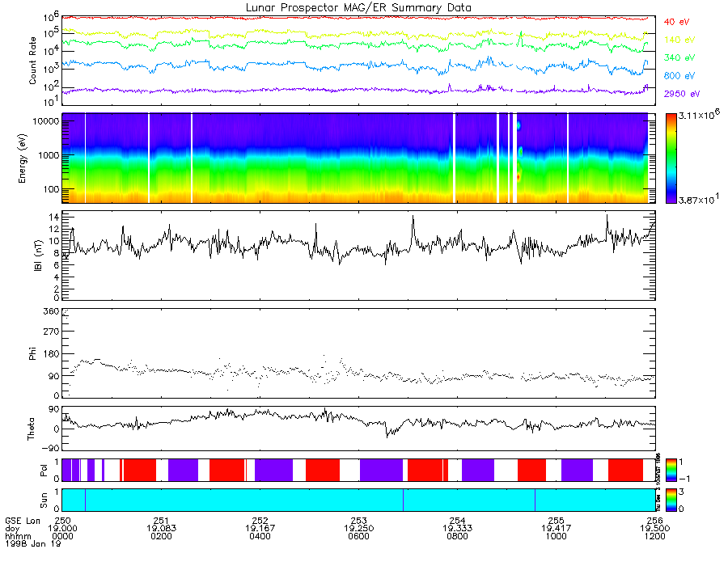The image size is (728, 566).
Task: Click the 'GSE Lon' row label
Action: pos(23,521)
